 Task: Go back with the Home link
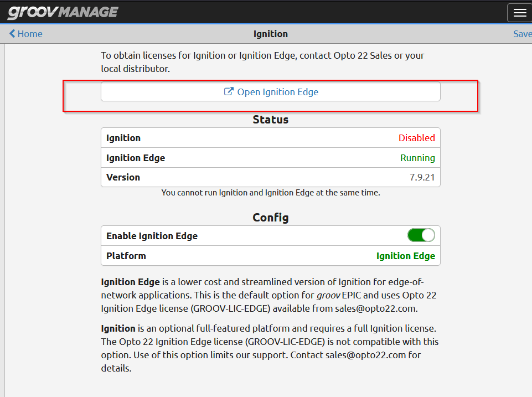(26, 34)
